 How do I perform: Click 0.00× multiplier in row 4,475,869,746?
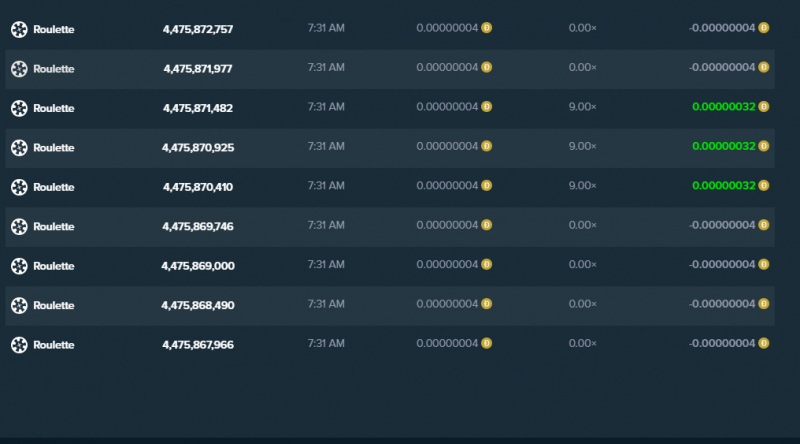click(x=583, y=225)
